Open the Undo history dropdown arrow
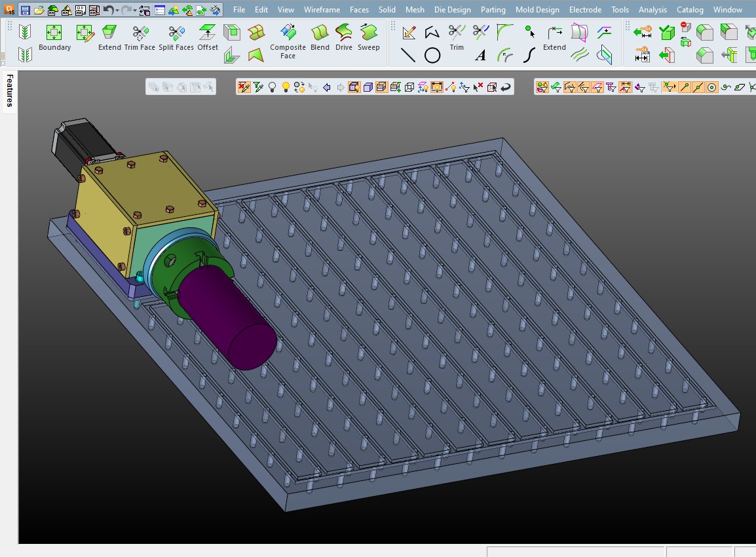 tap(117, 10)
